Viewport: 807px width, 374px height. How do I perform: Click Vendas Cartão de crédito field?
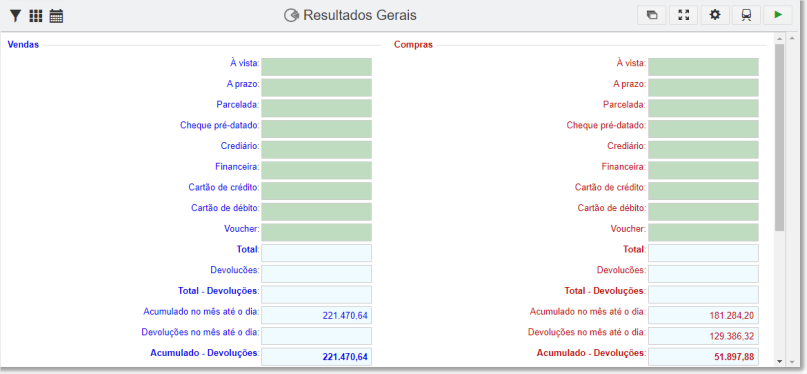(317, 190)
